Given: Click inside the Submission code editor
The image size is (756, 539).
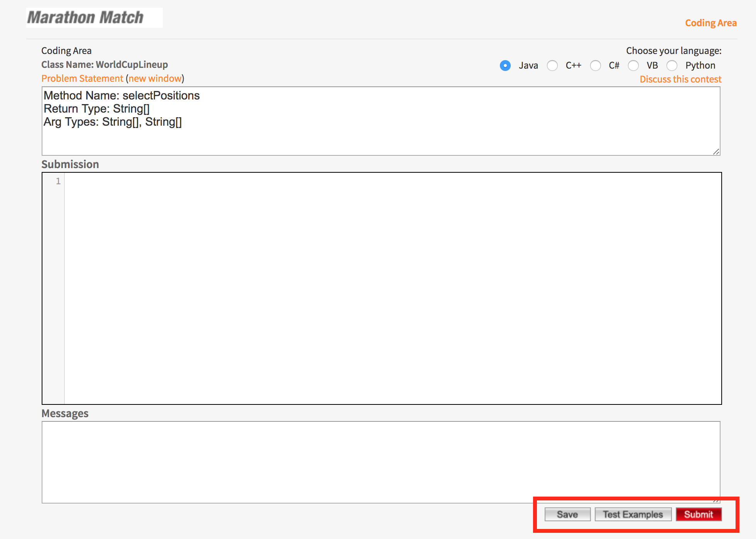Looking at the screenshot, I should [x=392, y=288].
